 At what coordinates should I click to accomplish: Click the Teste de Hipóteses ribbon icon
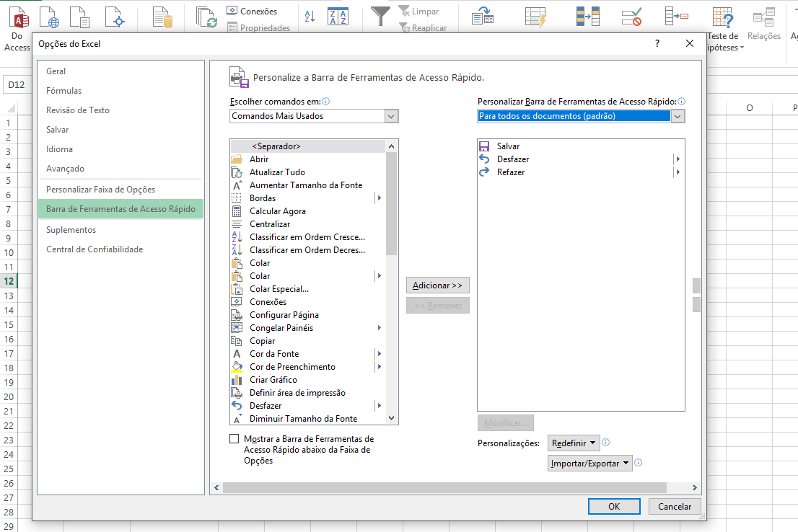pyautogui.click(x=723, y=17)
